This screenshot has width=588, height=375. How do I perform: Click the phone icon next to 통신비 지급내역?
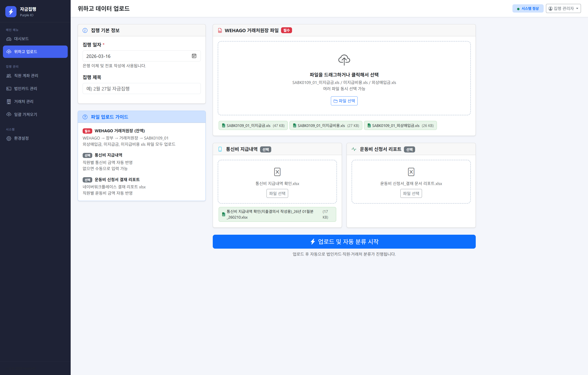pos(220,149)
